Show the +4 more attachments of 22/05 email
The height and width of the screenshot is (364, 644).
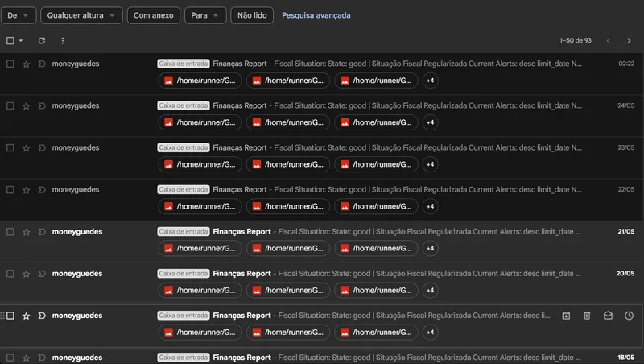pyautogui.click(x=430, y=206)
